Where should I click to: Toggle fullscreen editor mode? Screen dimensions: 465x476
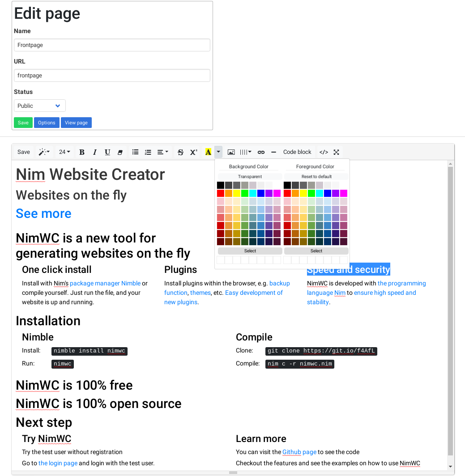[x=336, y=152]
